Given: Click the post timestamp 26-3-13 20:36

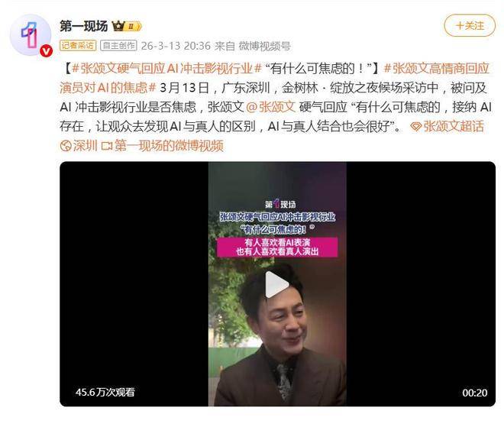Looking at the screenshot, I should click(x=176, y=46).
